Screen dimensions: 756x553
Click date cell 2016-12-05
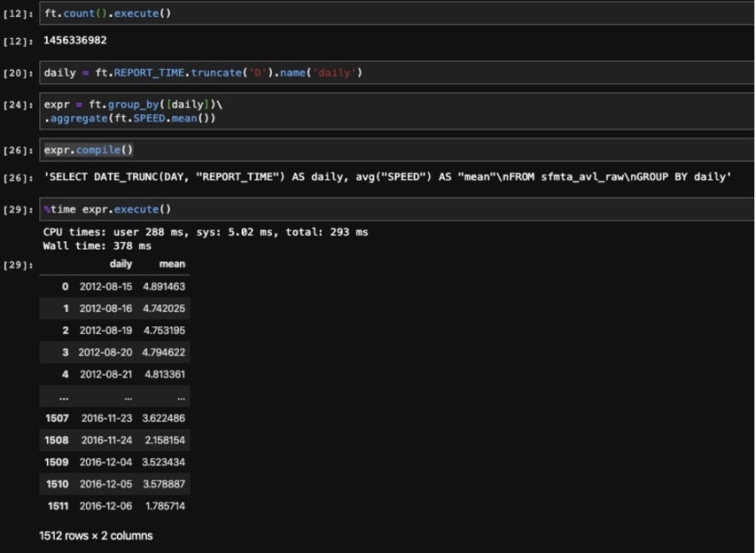click(x=105, y=484)
